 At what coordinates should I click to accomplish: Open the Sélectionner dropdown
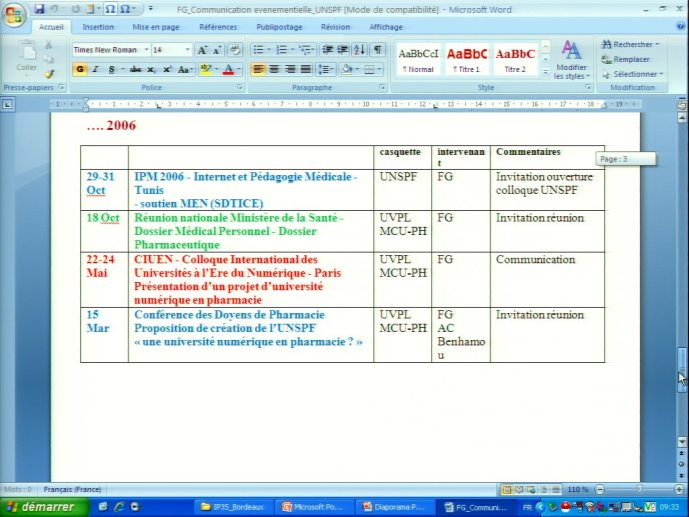point(633,74)
